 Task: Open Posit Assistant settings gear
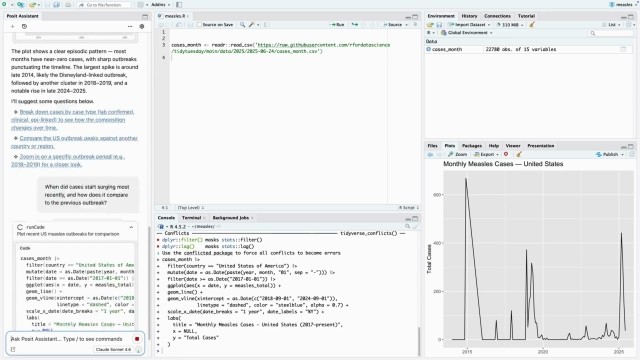[142, 27]
